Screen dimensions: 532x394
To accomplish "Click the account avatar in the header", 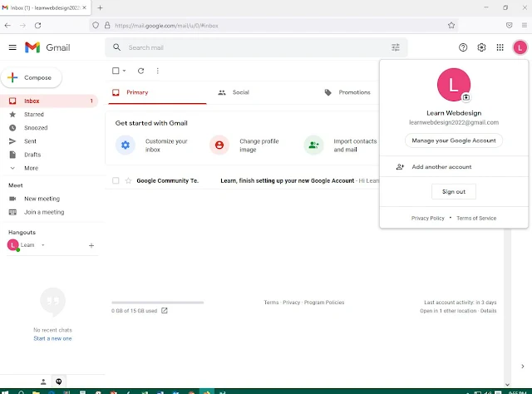I will coord(520,47).
